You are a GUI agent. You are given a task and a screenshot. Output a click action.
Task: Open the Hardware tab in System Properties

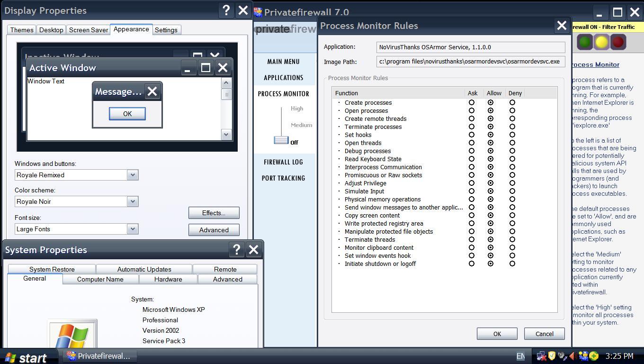168,279
